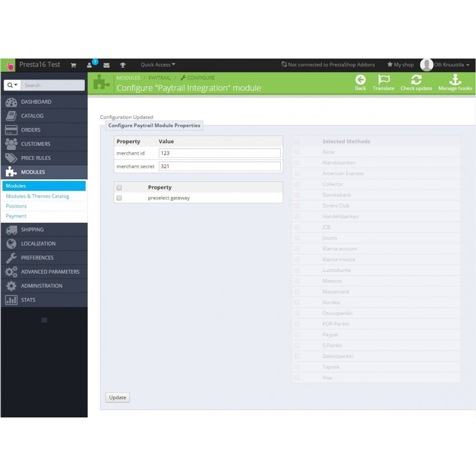This screenshot has height=476, width=476.
Task: Click the Check update refresh icon
Action: click(416, 80)
